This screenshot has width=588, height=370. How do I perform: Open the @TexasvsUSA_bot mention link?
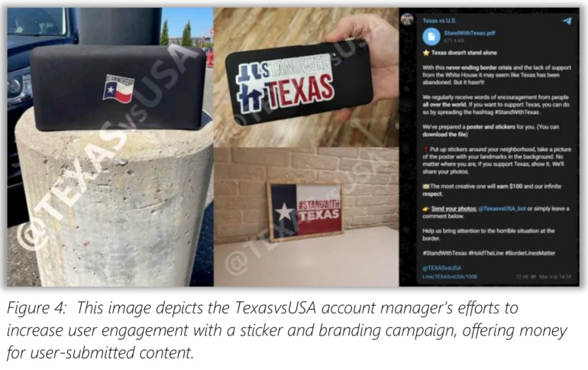[502, 209]
